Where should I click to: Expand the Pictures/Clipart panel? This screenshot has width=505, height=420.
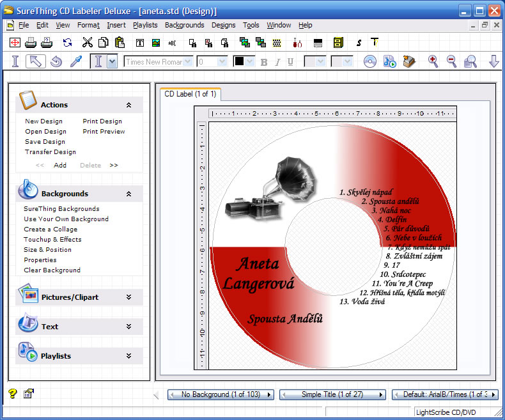coord(128,297)
